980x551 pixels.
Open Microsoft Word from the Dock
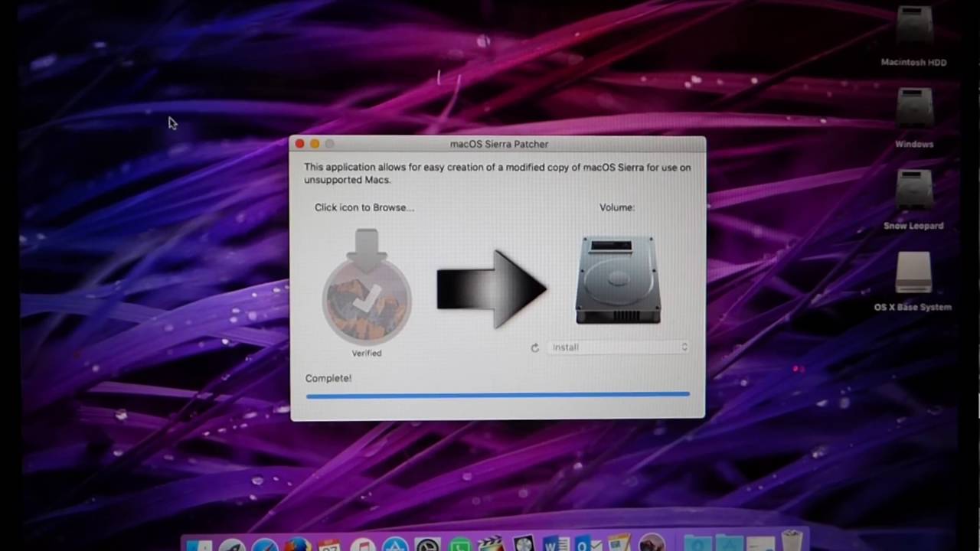(x=557, y=543)
